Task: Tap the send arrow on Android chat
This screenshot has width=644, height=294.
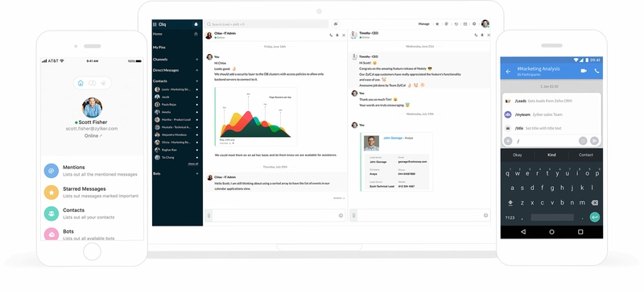Action: pos(594,141)
